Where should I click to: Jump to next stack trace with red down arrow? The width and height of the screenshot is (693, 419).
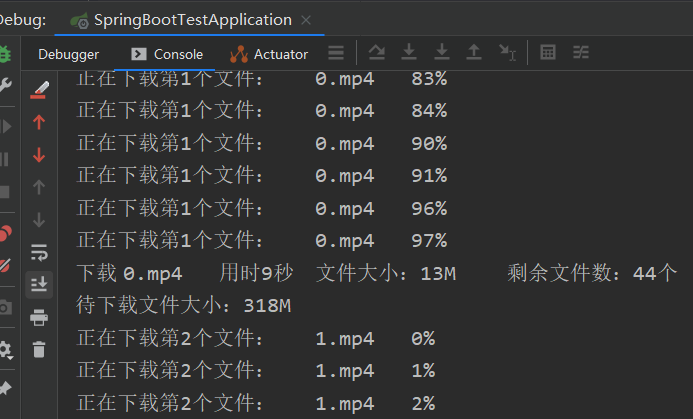click(39, 154)
